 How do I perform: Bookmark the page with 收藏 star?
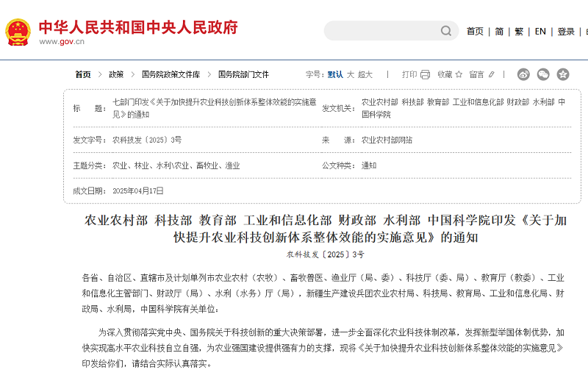click(x=450, y=74)
